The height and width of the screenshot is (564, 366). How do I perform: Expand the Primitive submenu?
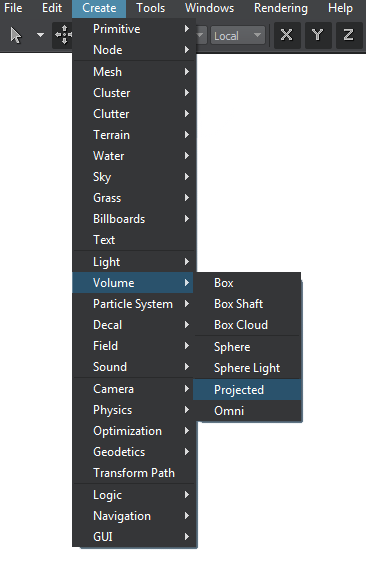[134, 29]
